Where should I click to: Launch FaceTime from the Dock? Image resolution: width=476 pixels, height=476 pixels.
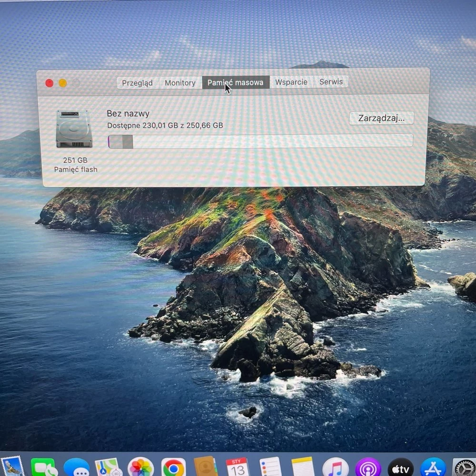(44, 467)
